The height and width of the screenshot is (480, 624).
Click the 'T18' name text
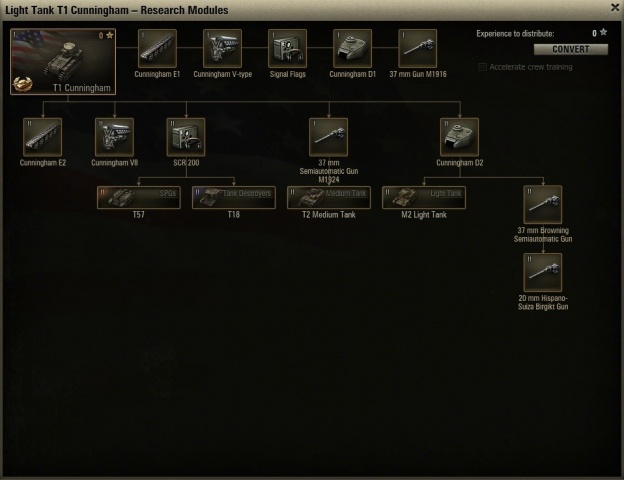pos(234,215)
